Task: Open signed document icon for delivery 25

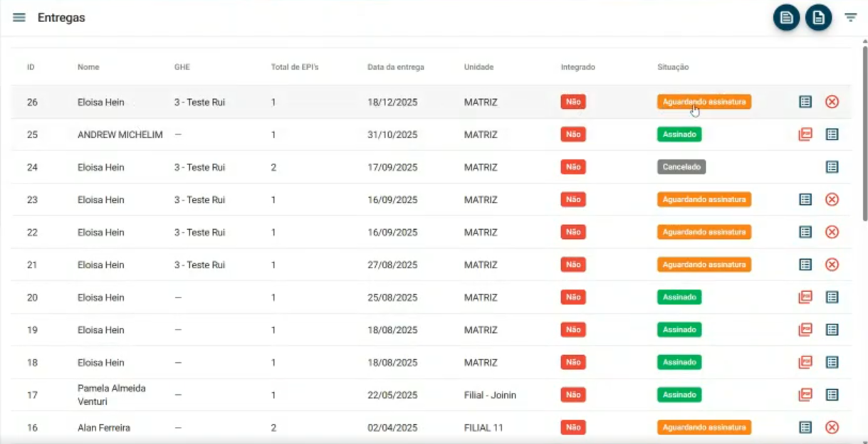Action: point(805,134)
